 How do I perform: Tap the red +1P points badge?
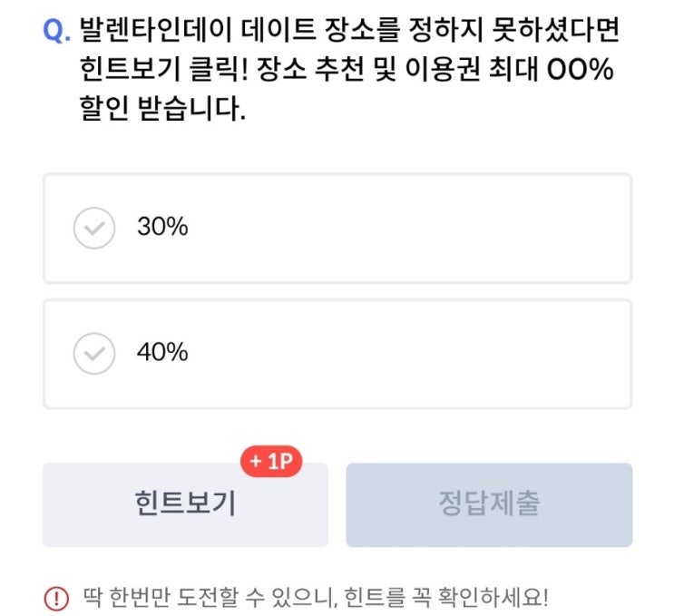270,462
